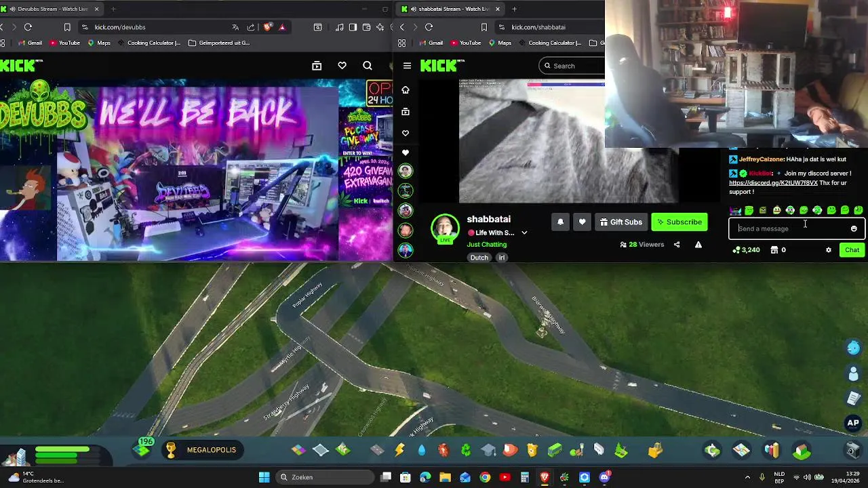Show hidden system tray icons chevron

click(x=747, y=477)
